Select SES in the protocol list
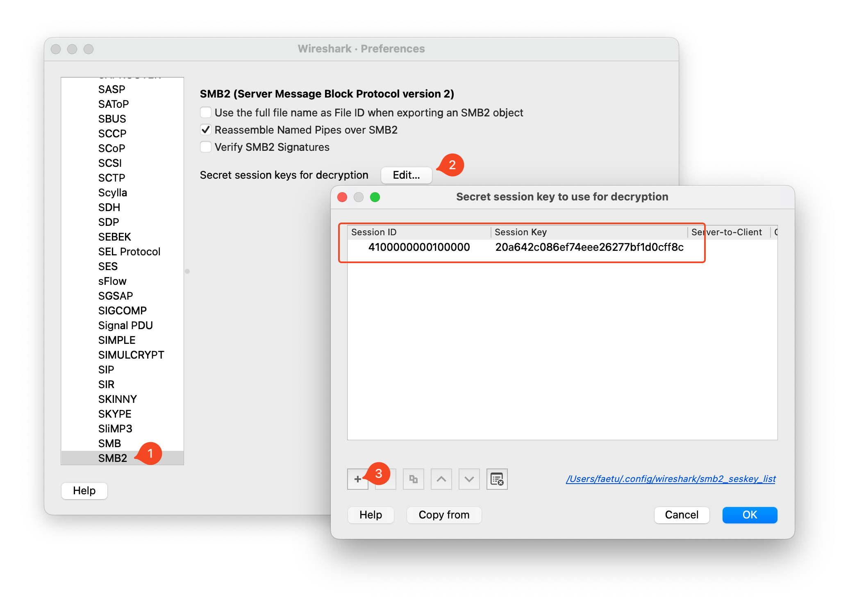Screen dimensions: 857x616 click(x=122, y=266)
